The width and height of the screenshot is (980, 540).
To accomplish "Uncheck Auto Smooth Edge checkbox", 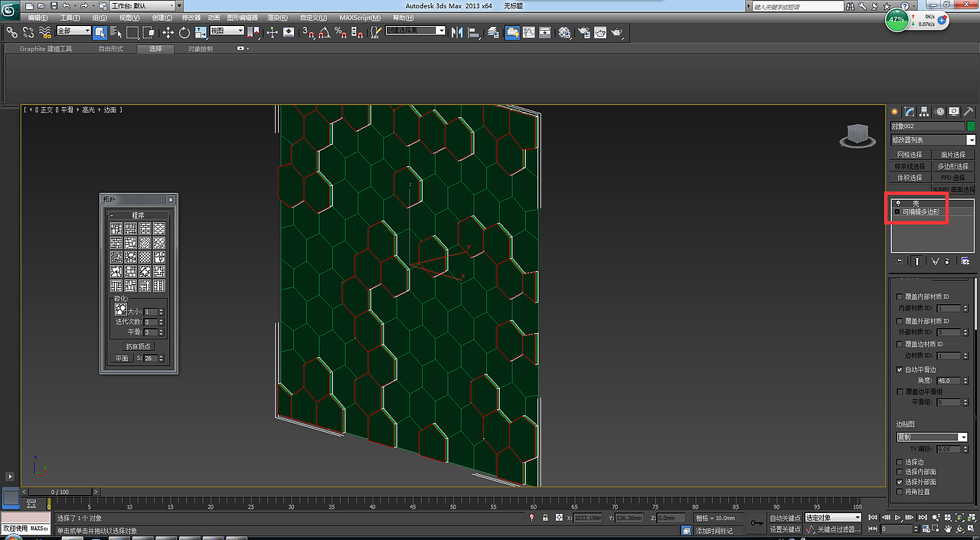I will (900, 369).
